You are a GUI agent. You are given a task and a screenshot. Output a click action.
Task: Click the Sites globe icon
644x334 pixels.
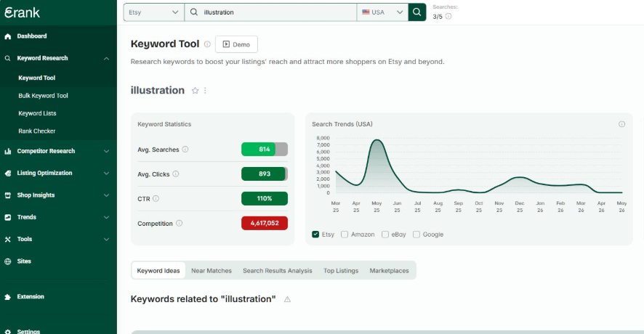pos(7,261)
